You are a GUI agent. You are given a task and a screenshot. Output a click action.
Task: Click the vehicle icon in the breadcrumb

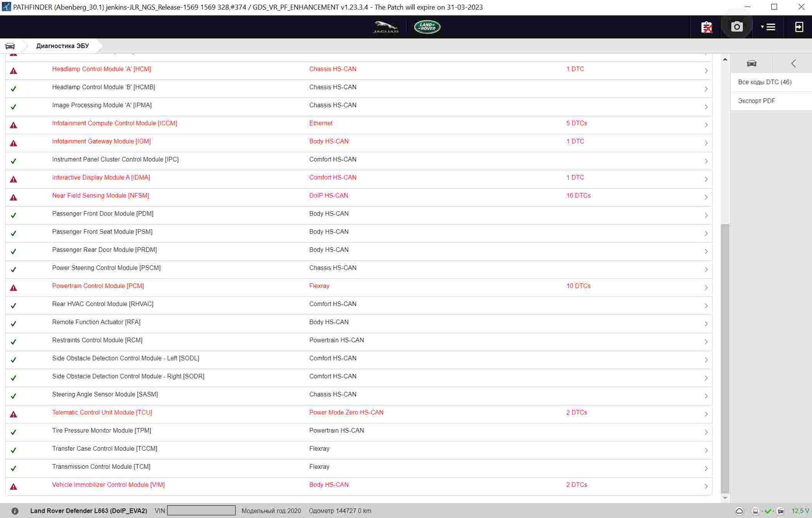click(10, 46)
